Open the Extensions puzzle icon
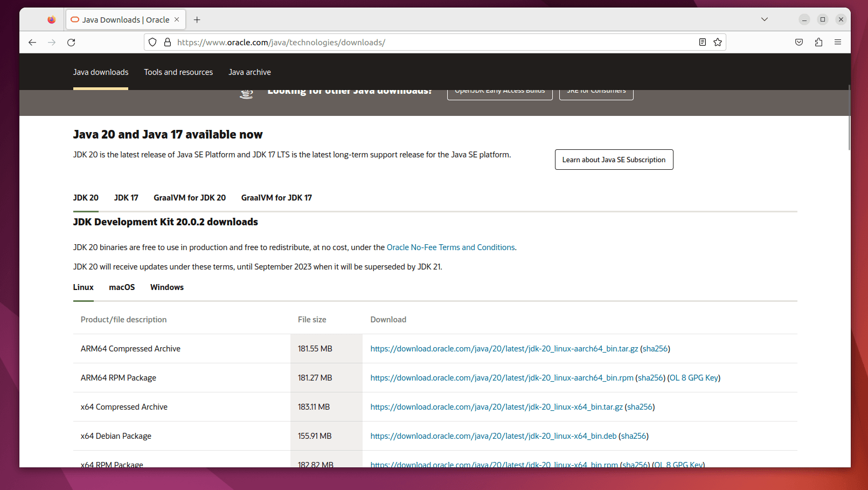Screen dimensions: 868x490 click(818, 42)
